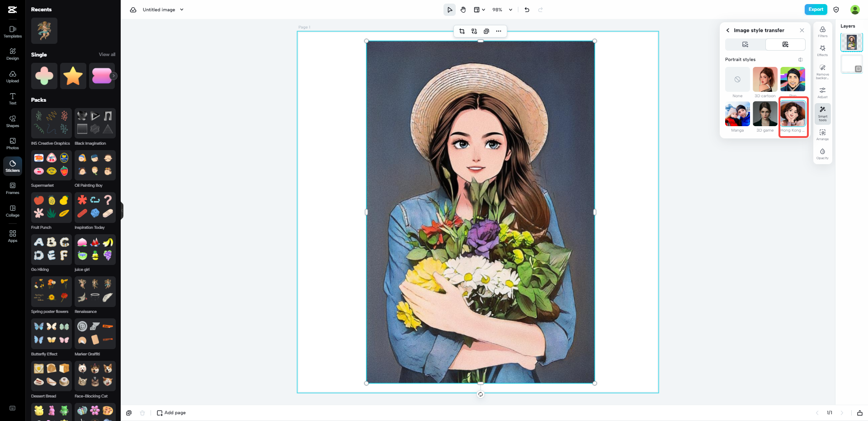Activate the Select pointer tool
Viewport: 868px width, 421px height.
[449, 9]
